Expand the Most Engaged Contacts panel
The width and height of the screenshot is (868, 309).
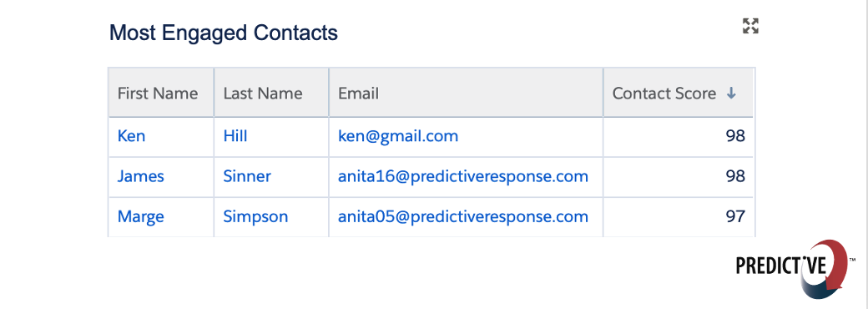tap(750, 26)
